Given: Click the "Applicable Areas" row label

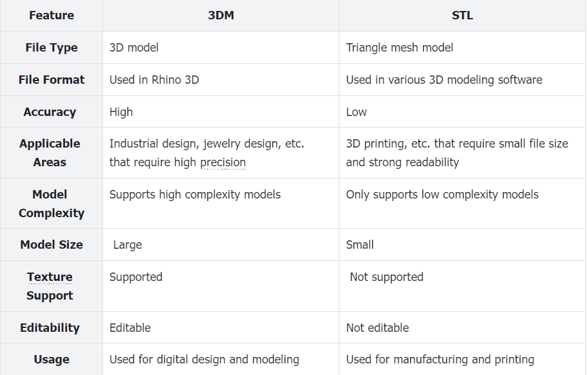Looking at the screenshot, I should click(52, 153).
